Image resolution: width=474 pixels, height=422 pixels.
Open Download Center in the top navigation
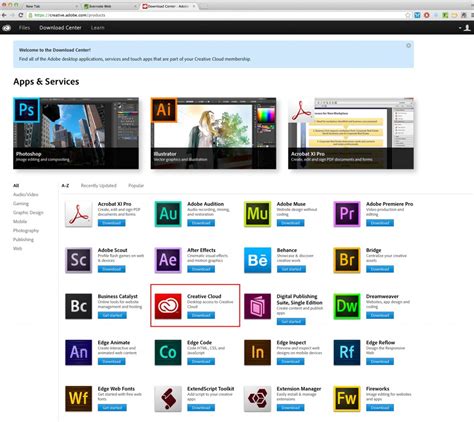tap(60, 28)
